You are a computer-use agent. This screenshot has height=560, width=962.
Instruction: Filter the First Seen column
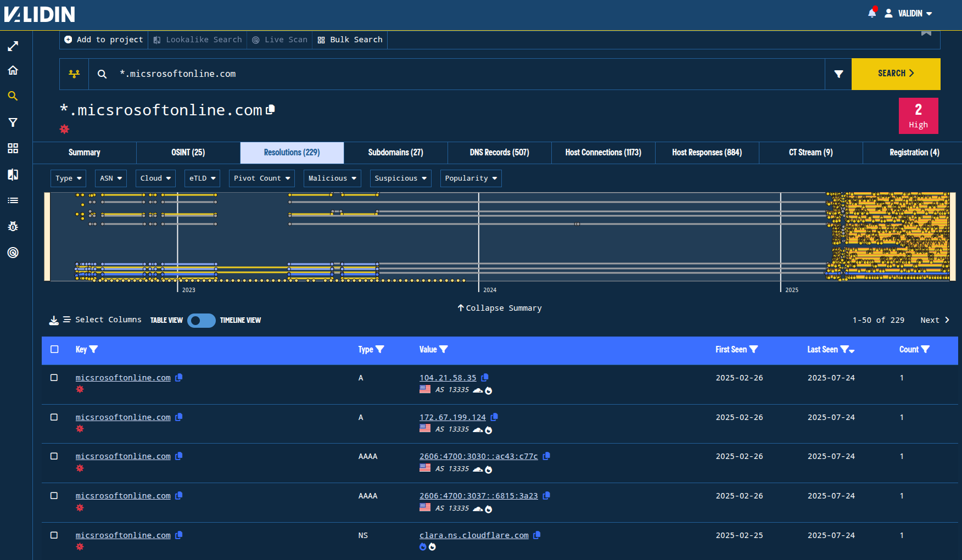[x=753, y=349]
